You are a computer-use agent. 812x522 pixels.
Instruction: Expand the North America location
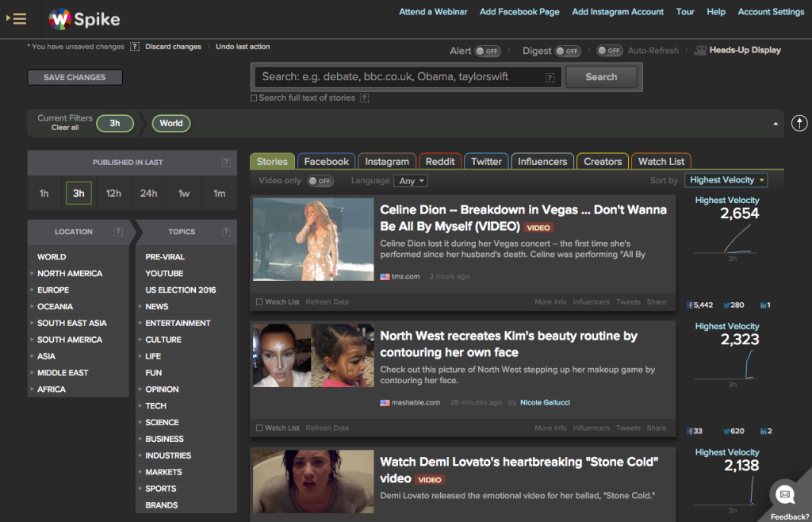click(x=32, y=274)
